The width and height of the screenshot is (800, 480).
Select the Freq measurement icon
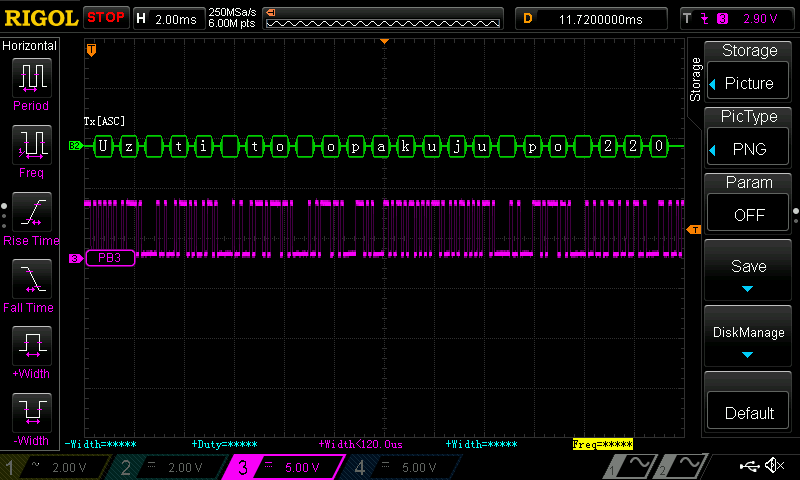click(32, 145)
